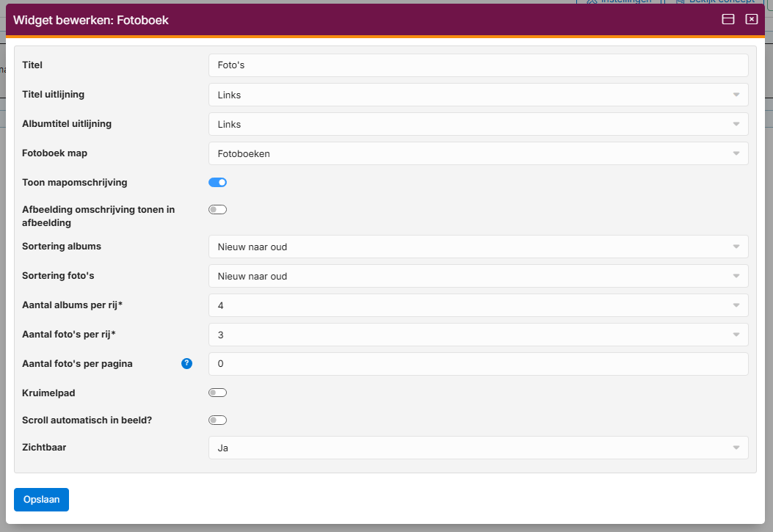Screen dimensions: 773x532
Task: Enable Scroll automatisch in beeld toggle
Action: pos(218,420)
